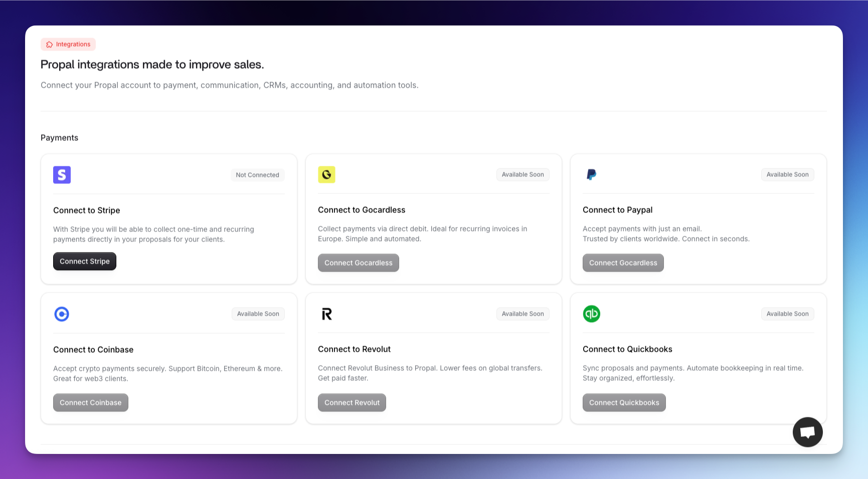Click the Gocardless logo icon

pyautogui.click(x=326, y=175)
